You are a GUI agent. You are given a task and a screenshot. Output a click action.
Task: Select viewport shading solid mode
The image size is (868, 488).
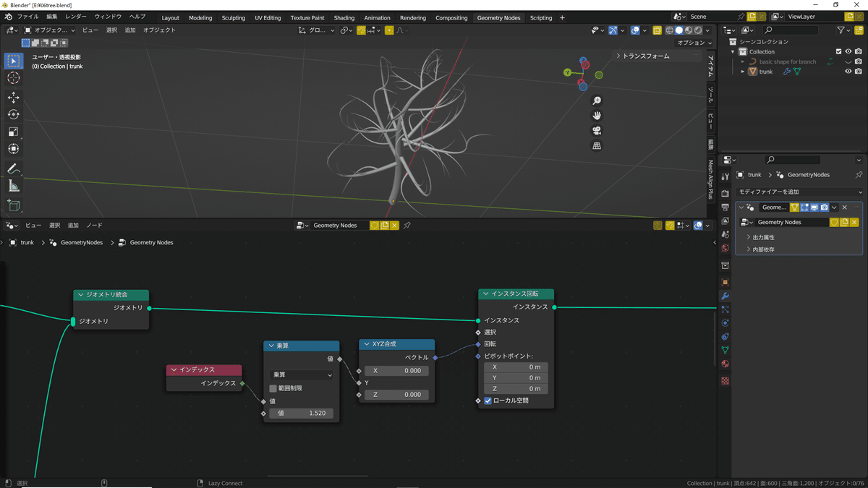click(x=678, y=30)
